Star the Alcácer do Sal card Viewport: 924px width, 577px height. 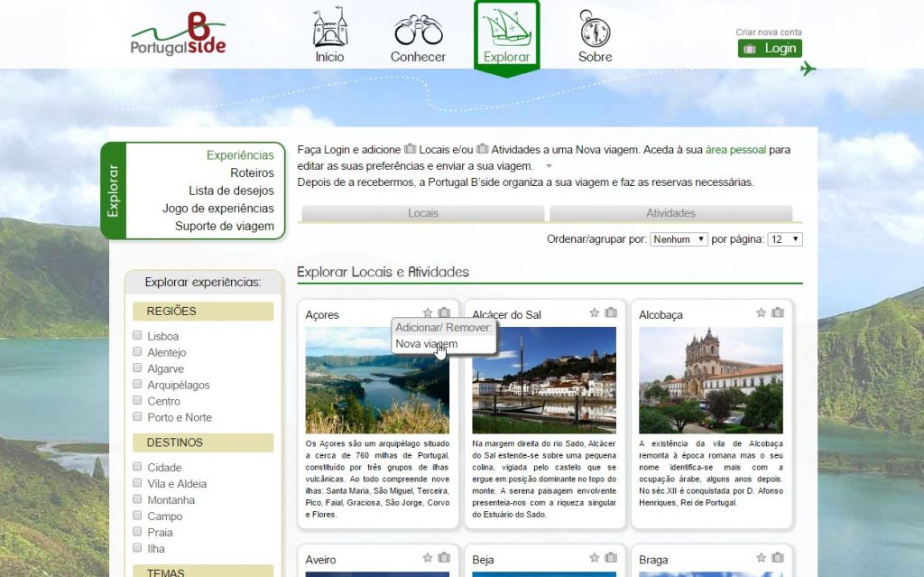[595, 313]
